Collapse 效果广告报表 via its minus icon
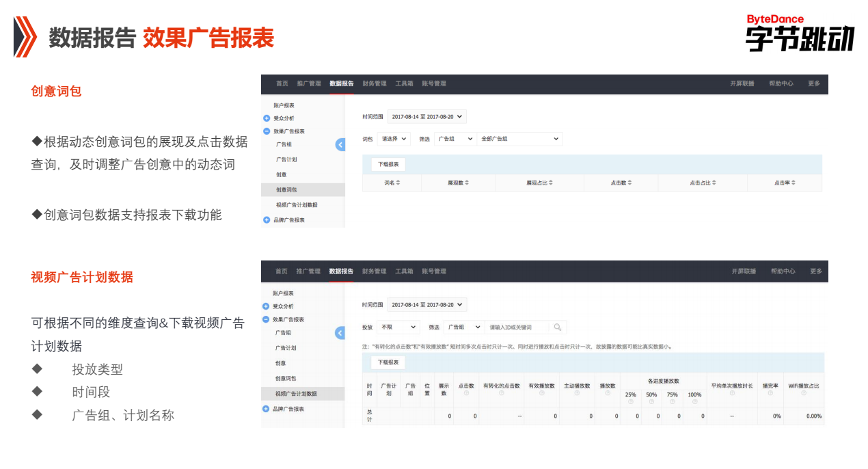The width and height of the screenshot is (868, 469). click(267, 131)
